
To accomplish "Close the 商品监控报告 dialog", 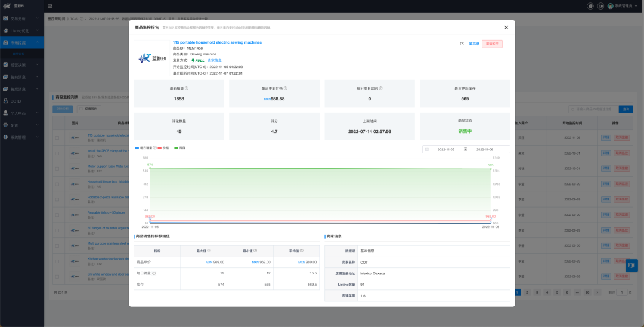I will pyautogui.click(x=506, y=27).
